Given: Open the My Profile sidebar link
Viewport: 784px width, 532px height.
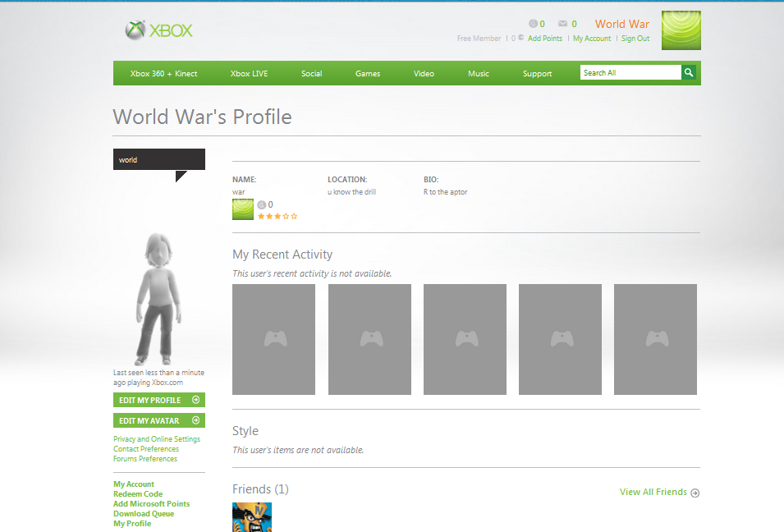Looking at the screenshot, I should (132, 524).
